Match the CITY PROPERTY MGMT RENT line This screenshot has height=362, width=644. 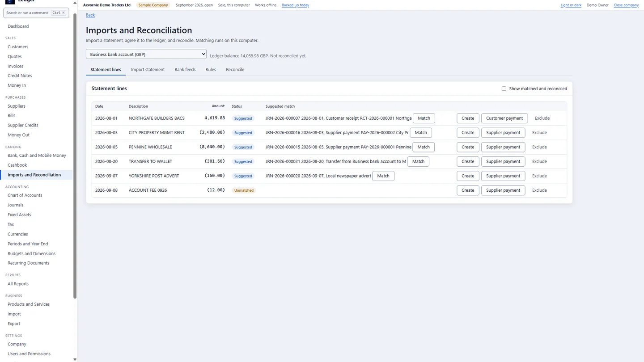(x=421, y=133)
